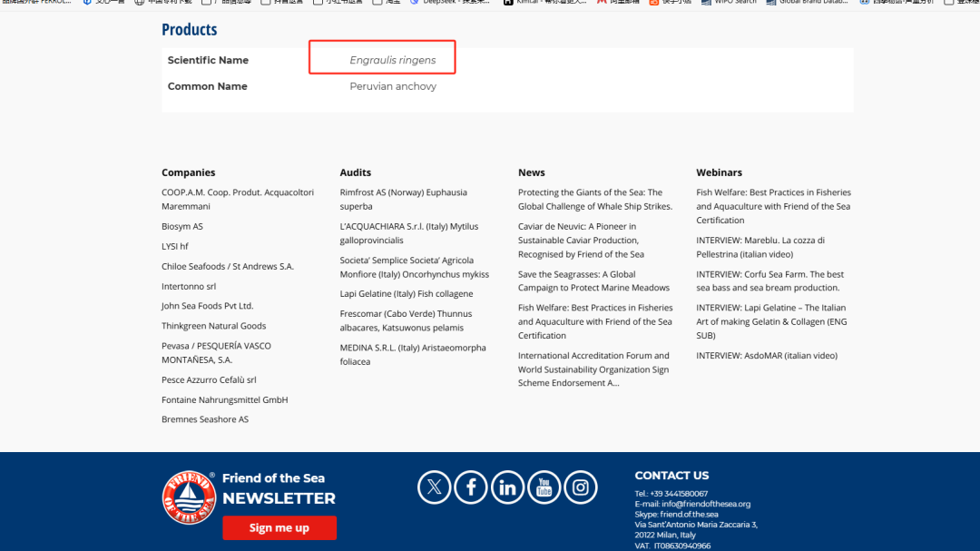Open Fish Welfare webinar under Webinars
This screenshot has height=551, width=980.
[x=774, y=206]
